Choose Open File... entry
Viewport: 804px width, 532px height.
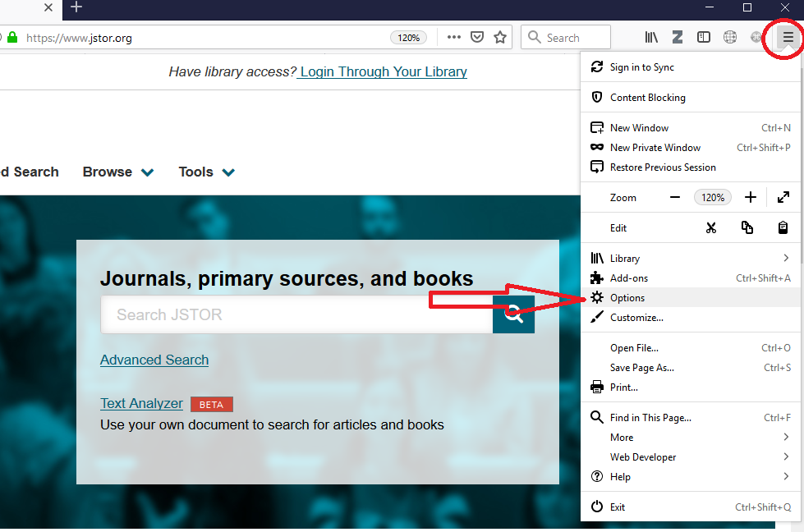click(x=690, y=348)
